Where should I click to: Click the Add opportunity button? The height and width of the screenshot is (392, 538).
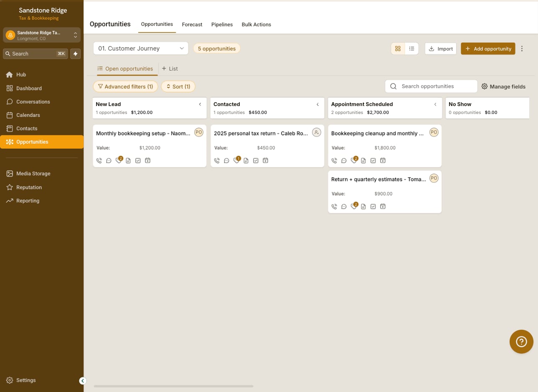pos(488,49)
